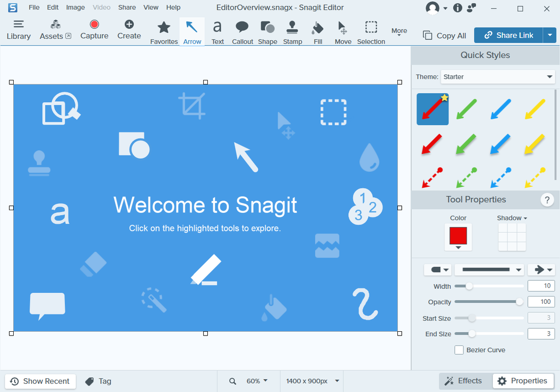The height and width of the screenshot is (392, 560).
Task: Open the Library panel
Action: (19, 30)
